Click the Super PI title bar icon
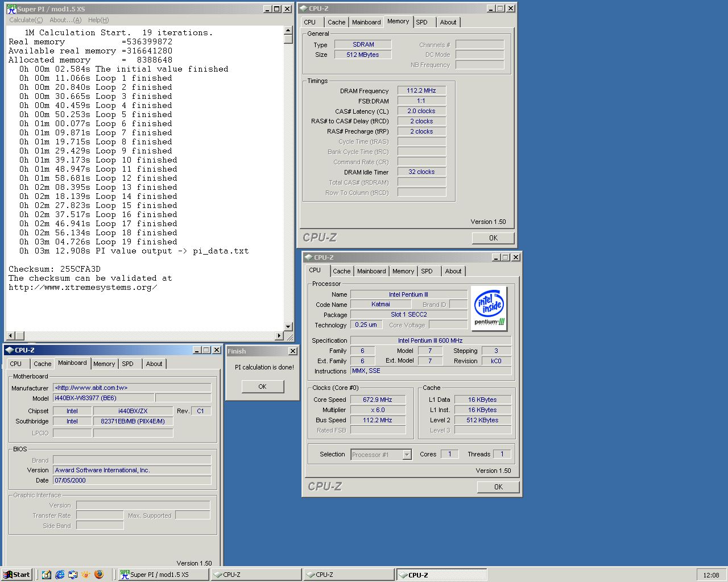The width and height of the screenshot is (728, 582). click(11, 9)
